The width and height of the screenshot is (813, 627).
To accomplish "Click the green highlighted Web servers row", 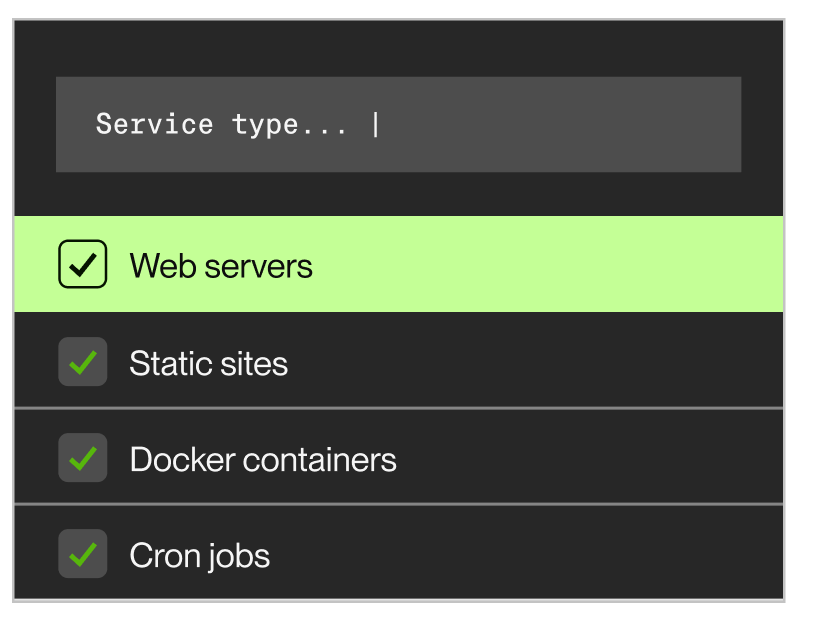I will pos(550,265).
